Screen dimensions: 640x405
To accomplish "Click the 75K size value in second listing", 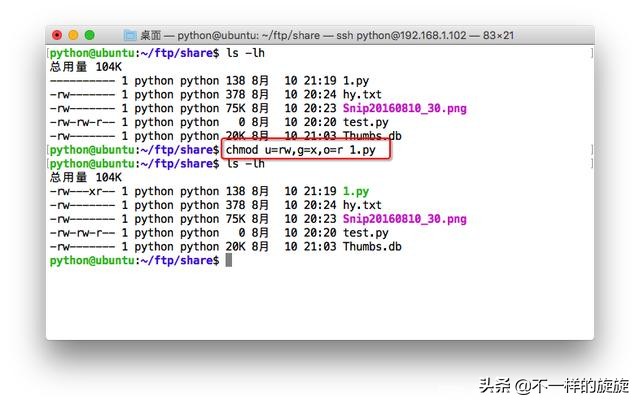I will [x=236, y=219].
